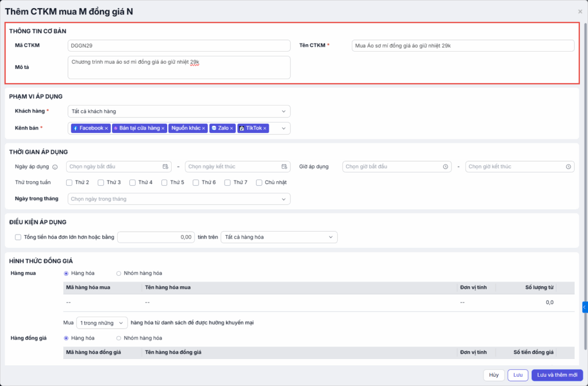Open calendar icon in start date field
The image size is (588, 386).
pyautogui.click(x=165, y=166)
